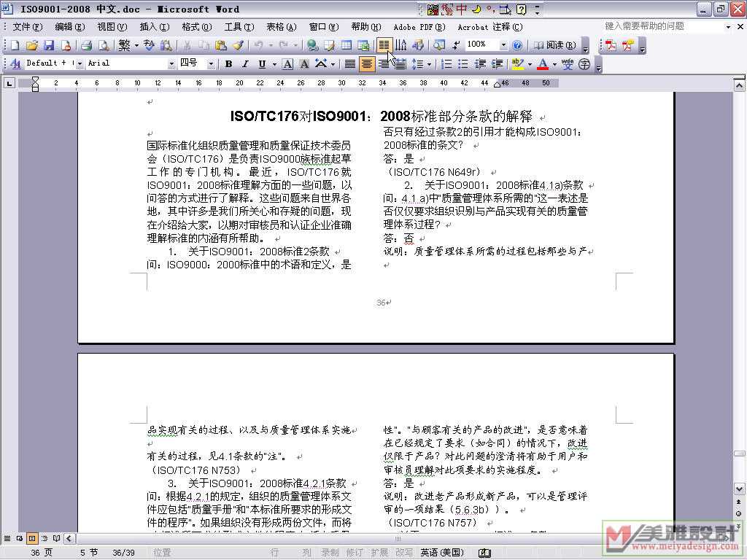This screenshot has height=560, width=747.
Task: Click the open folder icon
Action: 31,45
